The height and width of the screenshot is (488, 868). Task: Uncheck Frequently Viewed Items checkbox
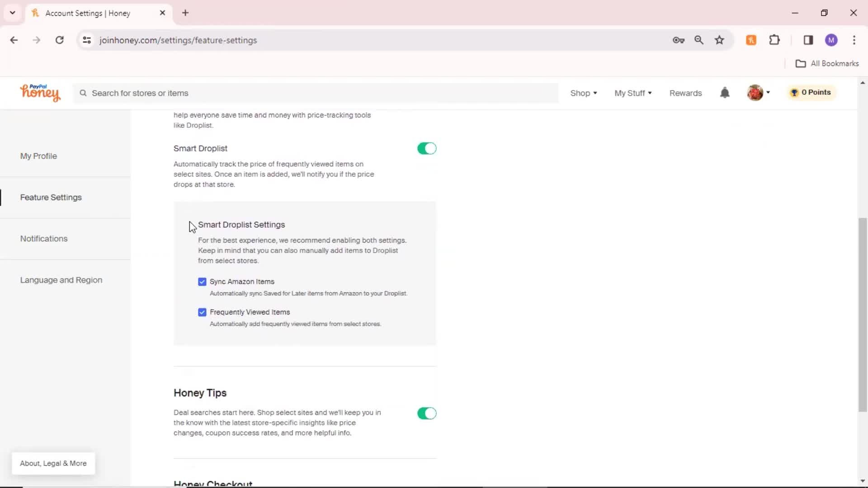[x=202, y=312]
